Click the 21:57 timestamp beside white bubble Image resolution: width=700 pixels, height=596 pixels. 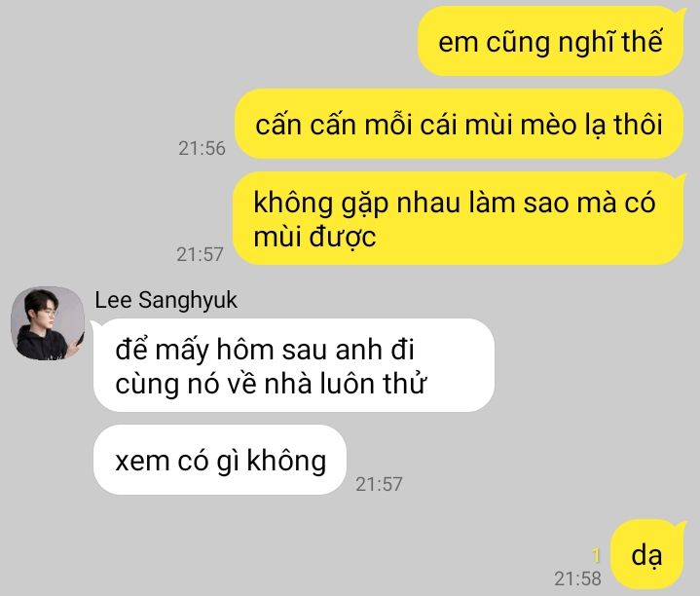coord(379,484)
